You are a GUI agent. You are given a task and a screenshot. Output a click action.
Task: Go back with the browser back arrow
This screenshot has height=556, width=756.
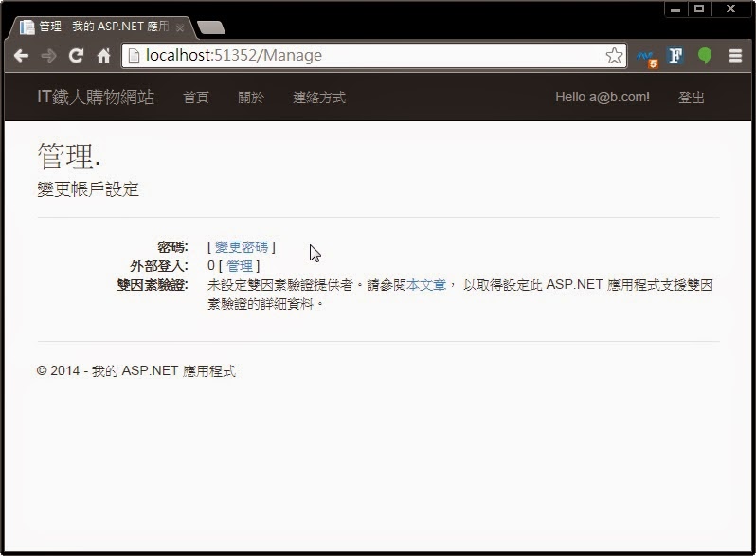pos(21,56)
